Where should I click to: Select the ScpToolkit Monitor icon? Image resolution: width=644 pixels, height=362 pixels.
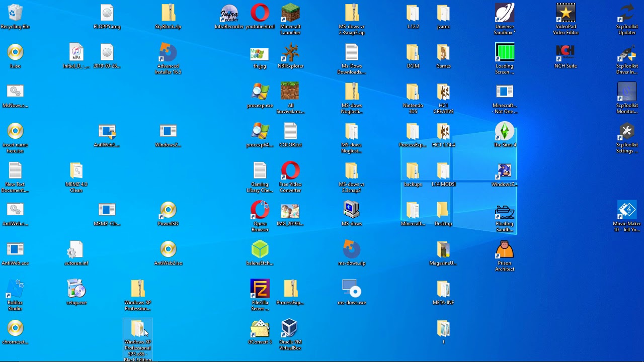point(627,92)
